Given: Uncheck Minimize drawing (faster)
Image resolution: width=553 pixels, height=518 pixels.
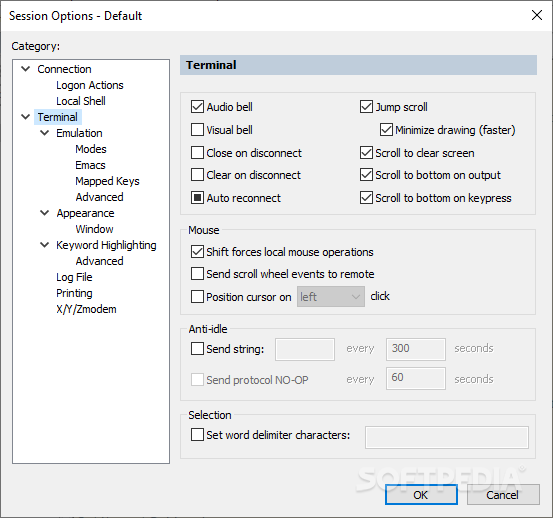Looking at the screenshot, I should pos(386,130).
